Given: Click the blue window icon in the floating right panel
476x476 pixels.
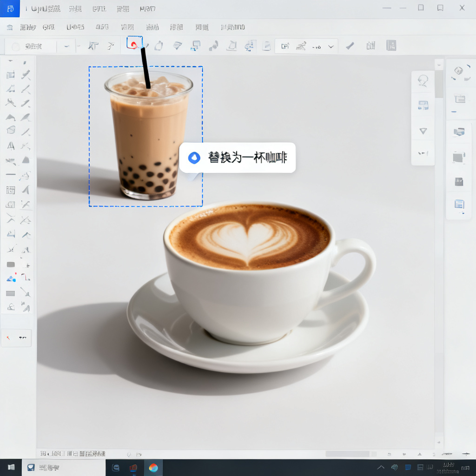Looking at the screenshot, I should tap(423, 106).
